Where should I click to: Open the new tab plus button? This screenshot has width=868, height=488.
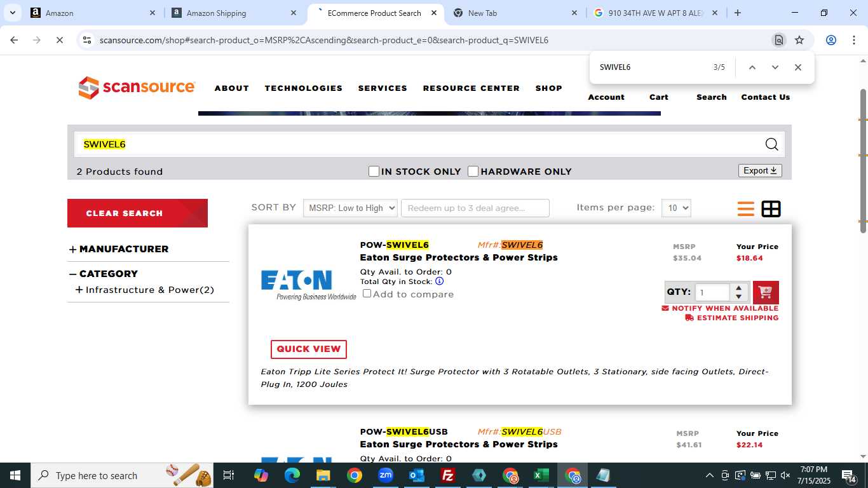click(737, 13)
